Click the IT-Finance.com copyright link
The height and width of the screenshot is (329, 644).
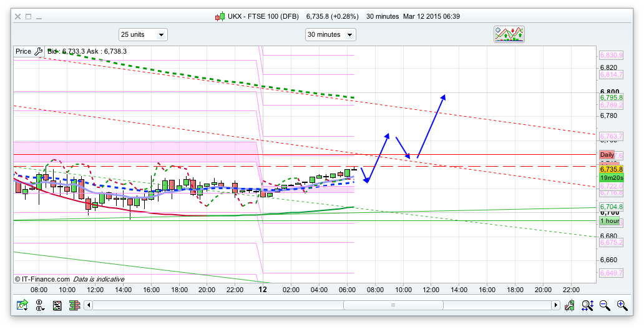(42, 279)
